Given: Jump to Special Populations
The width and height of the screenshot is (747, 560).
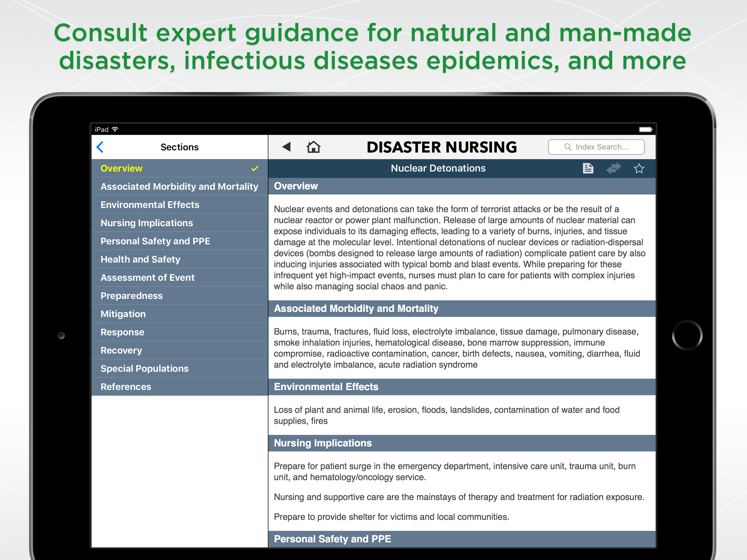Looking at the screenshot, I should [x=144, y=369].
